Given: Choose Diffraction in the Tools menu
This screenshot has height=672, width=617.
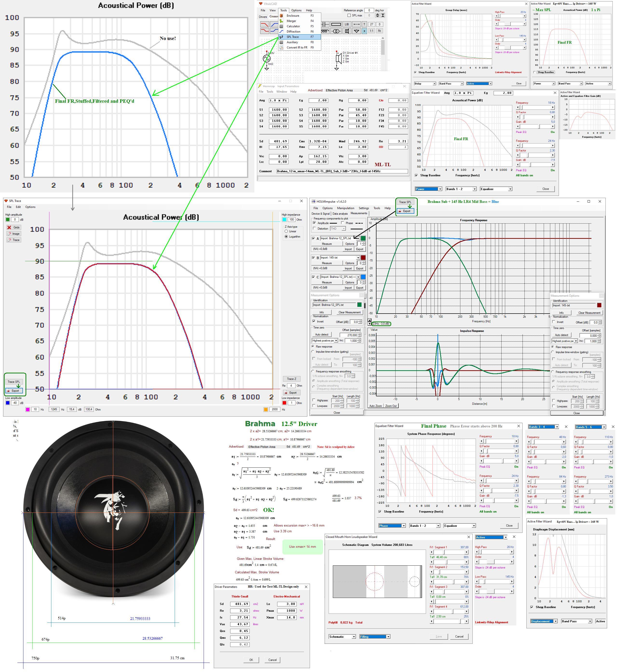Looking at the screenshot, I should (x=300, y=32).
